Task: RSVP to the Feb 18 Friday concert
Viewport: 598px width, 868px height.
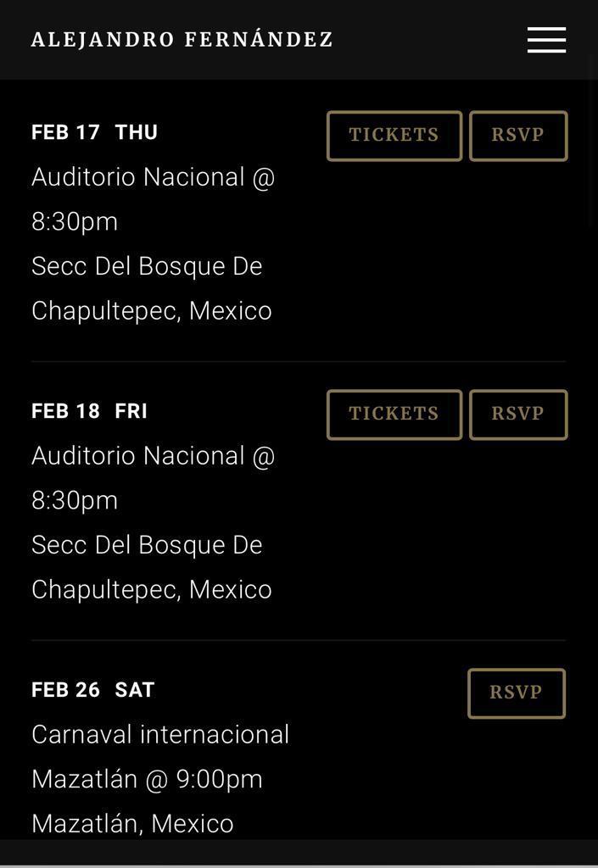Action: 517,415
